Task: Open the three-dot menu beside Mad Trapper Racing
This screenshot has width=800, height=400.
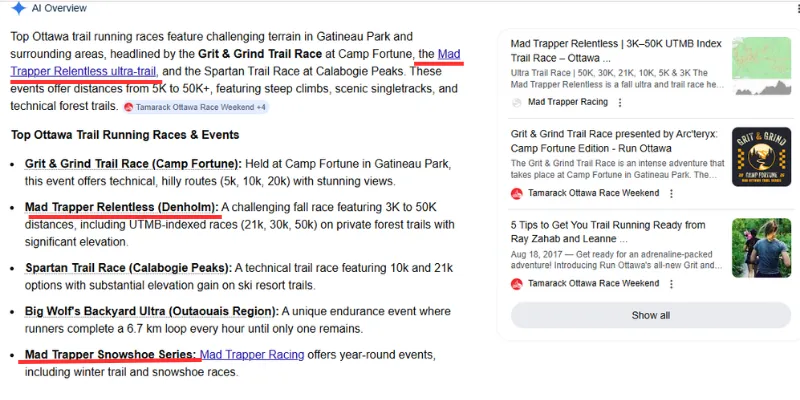Action: (x=620, y=103)
